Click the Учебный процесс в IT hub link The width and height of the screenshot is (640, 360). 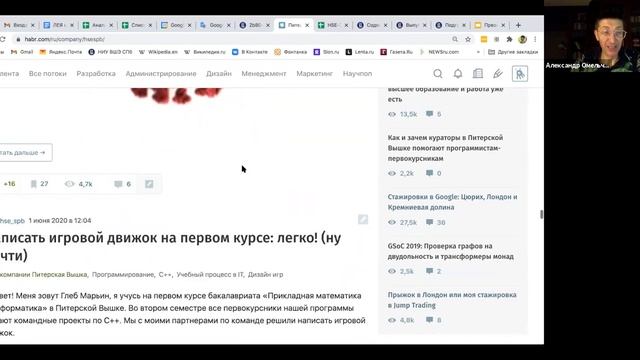click(x=210, y=275)
